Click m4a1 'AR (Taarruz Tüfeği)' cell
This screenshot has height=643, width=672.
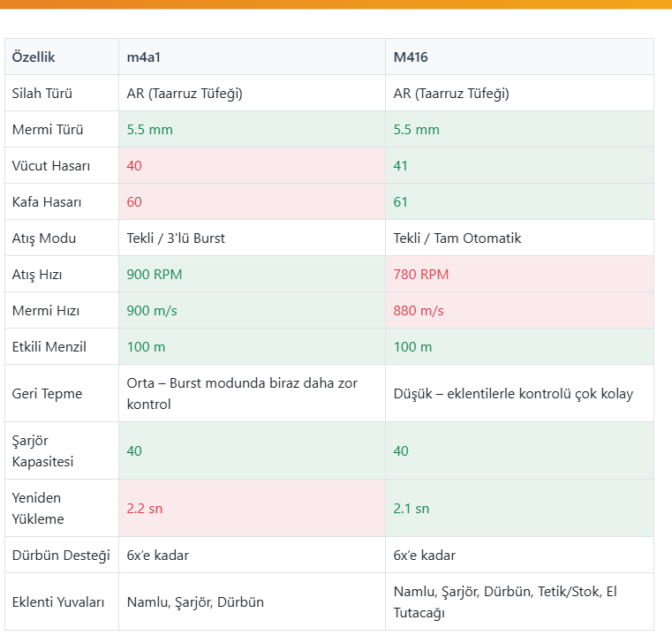252,93
